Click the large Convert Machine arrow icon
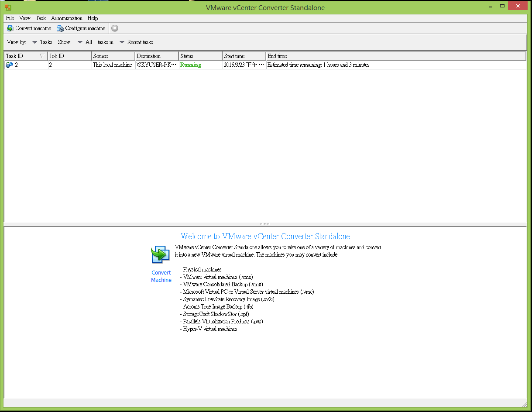 (161, 254)
